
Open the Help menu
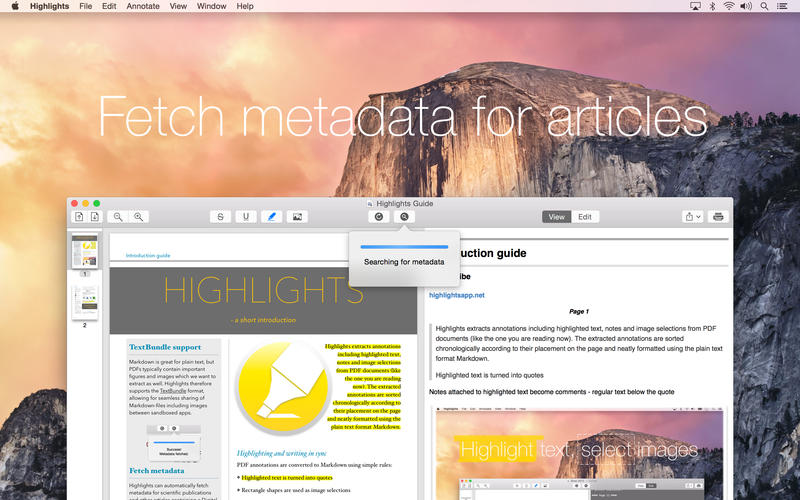tap(245, 6)
